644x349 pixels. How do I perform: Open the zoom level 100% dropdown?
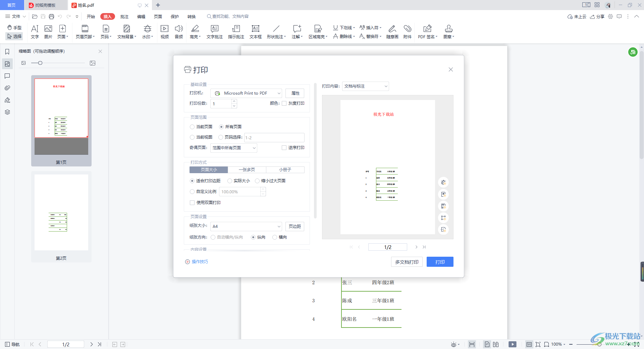pyautogui.click(x=558, y=344)
